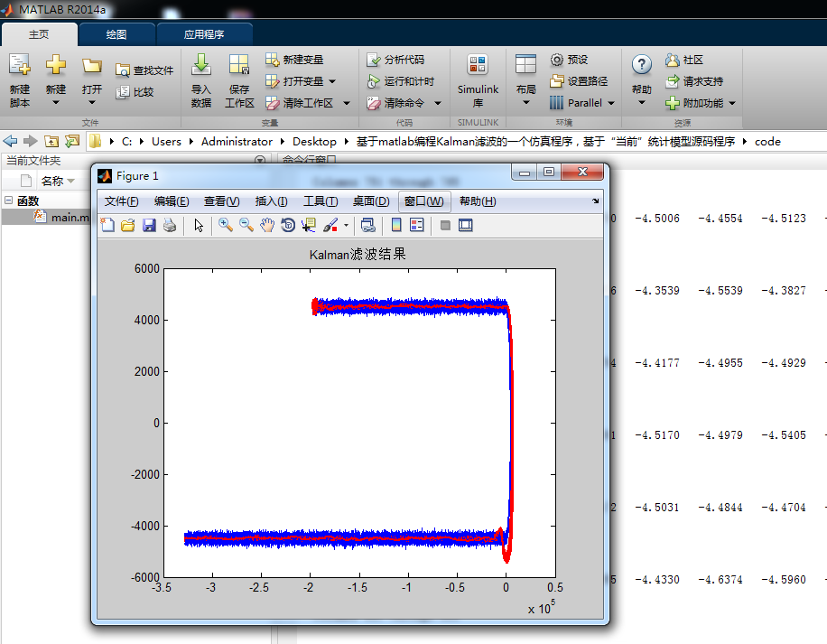827x644 pixels.
Task: Open Preferences (预设)
Action: [569, 60]
